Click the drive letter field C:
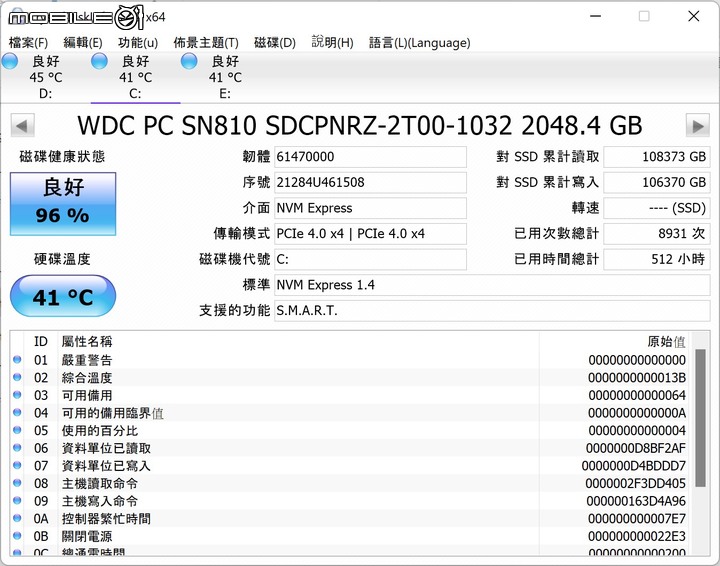 point(370,259)
